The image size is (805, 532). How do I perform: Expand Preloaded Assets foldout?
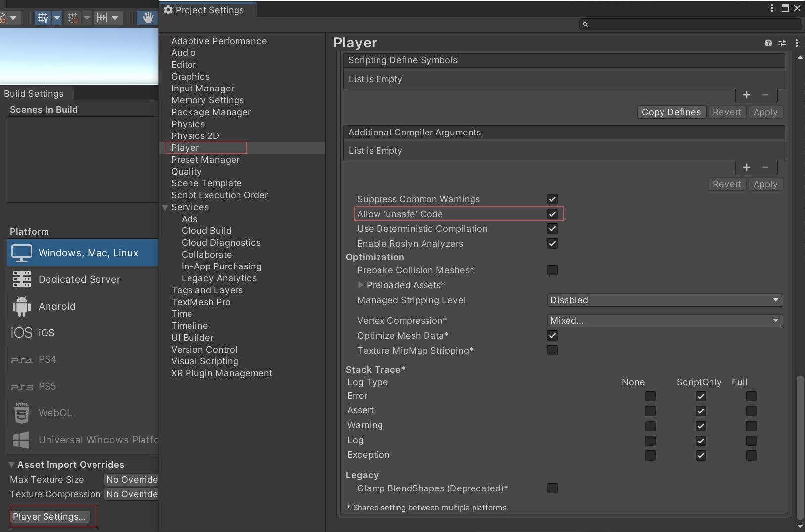361,285
